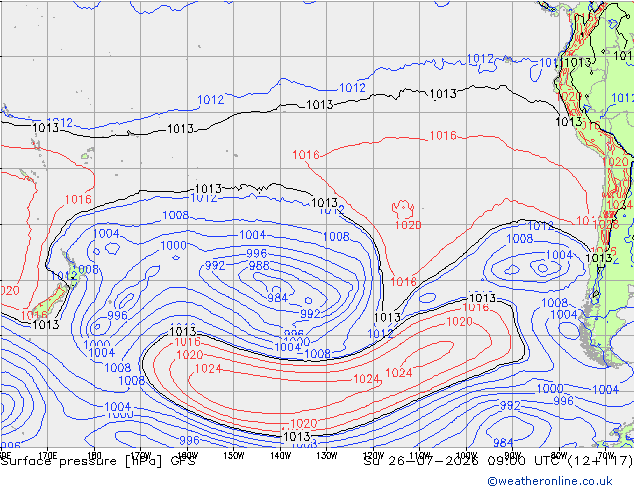Screen dimensions: 634x490
Task: Open the weatheronline.co.uk copyright link
Action: (x=549, y=481)
